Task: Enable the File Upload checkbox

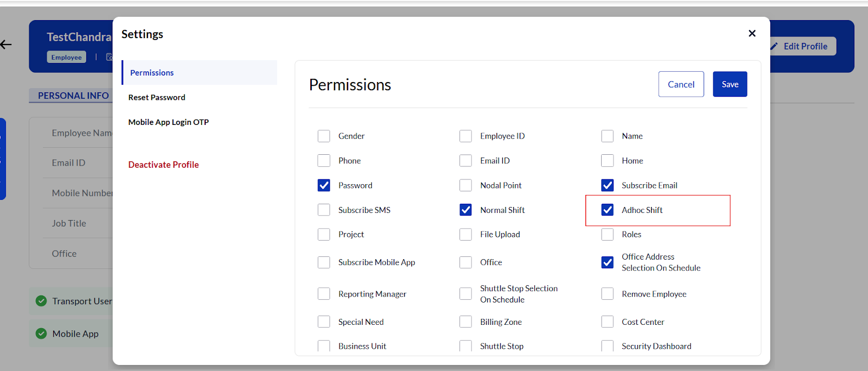Action: click(465, 234)
